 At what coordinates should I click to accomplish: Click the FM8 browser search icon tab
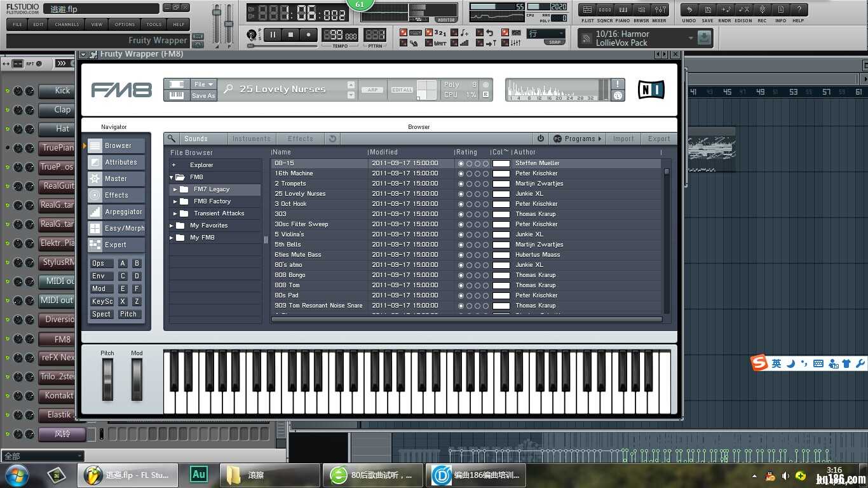coord(170,139)
